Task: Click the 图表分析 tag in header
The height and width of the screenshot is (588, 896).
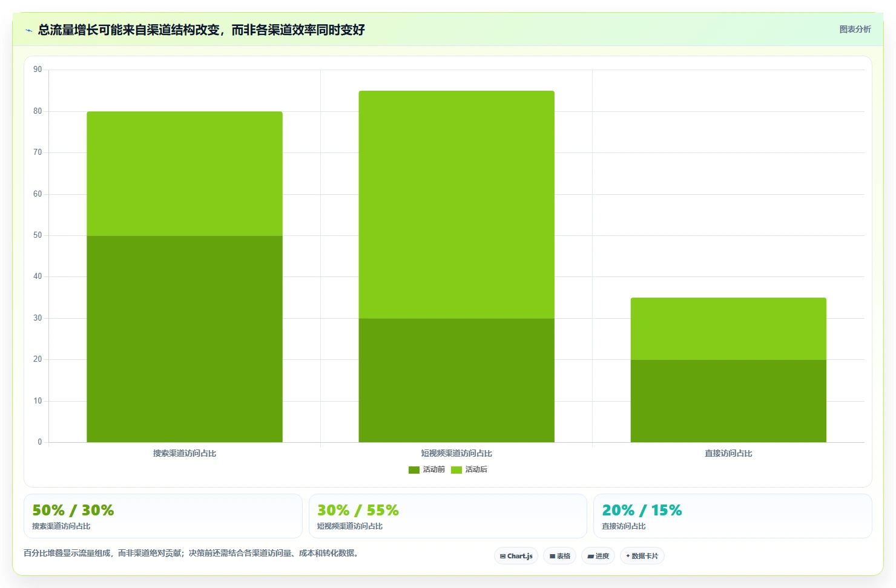Action: 855,29
